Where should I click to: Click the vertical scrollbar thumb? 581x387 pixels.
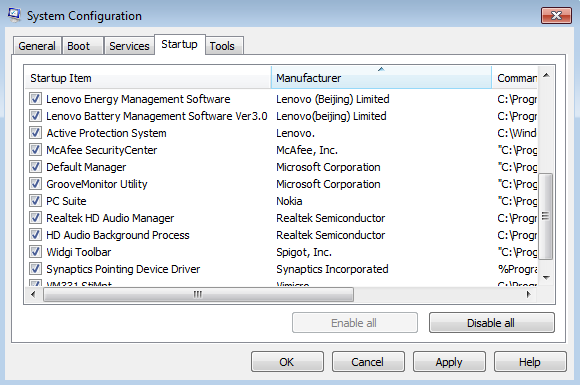(546, 216)
